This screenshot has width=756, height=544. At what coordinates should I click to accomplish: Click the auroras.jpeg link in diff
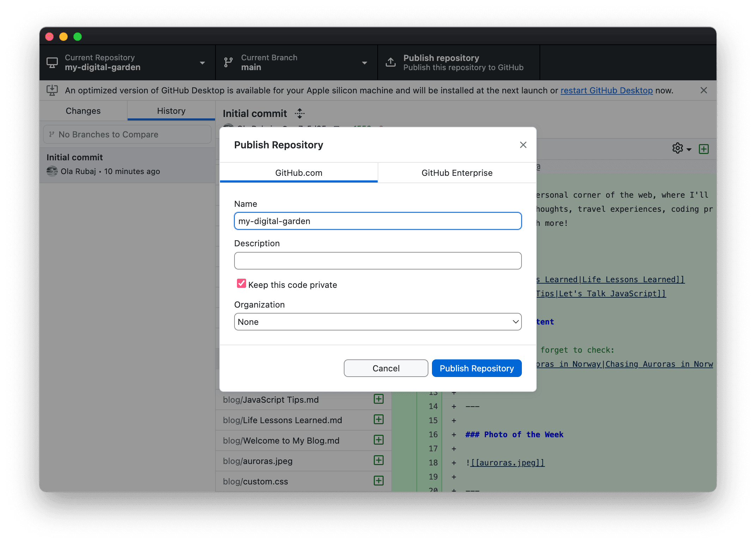(x=507, y=463)
